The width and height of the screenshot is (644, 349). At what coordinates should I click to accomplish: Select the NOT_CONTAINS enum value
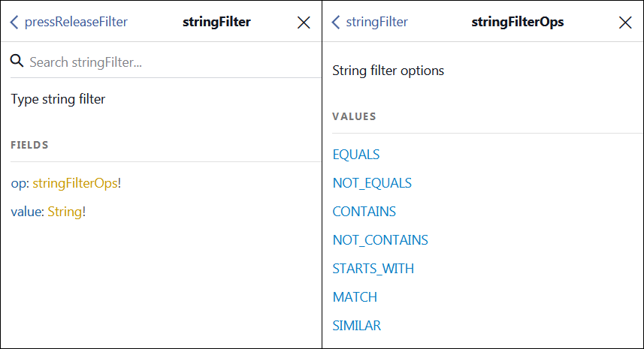[x=380, y=240]
